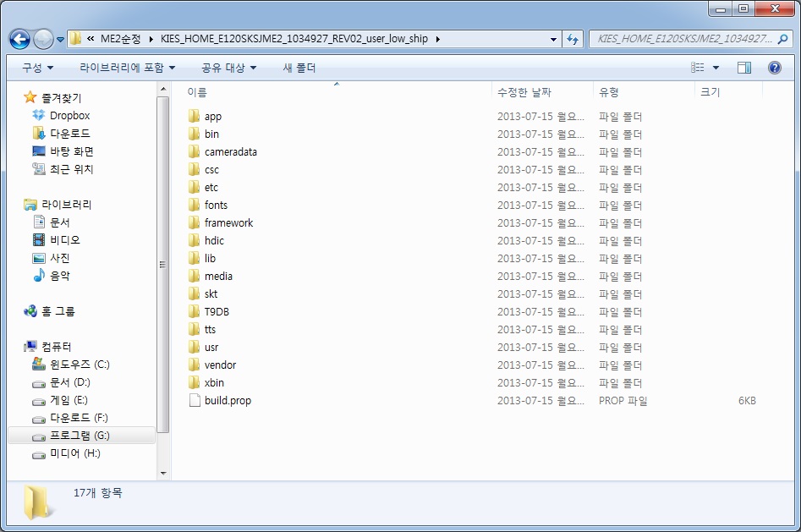Screen dimensions: 801x532
Task: Open the build.prop file icon
Action: pos(194,401)
